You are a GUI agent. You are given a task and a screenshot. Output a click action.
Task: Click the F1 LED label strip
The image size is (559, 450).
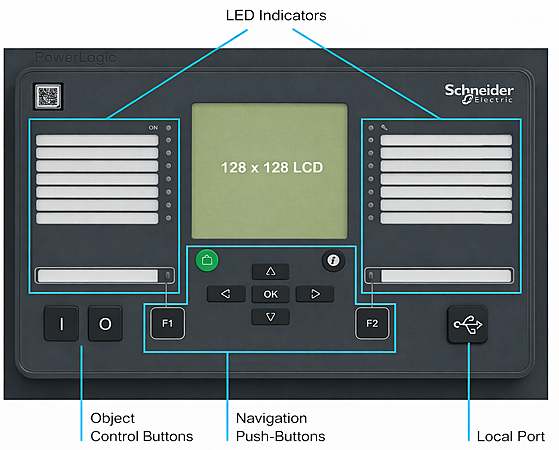(x=98, y=276)
